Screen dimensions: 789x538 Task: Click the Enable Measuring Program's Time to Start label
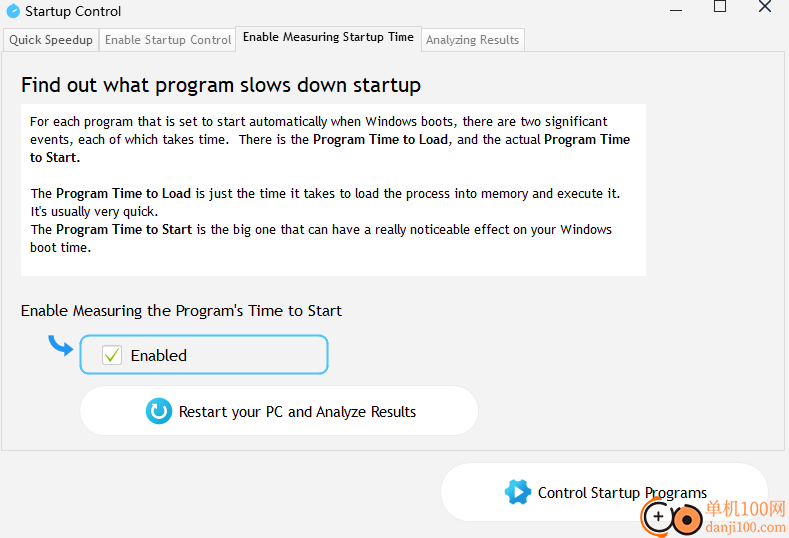tap(181, 311)
